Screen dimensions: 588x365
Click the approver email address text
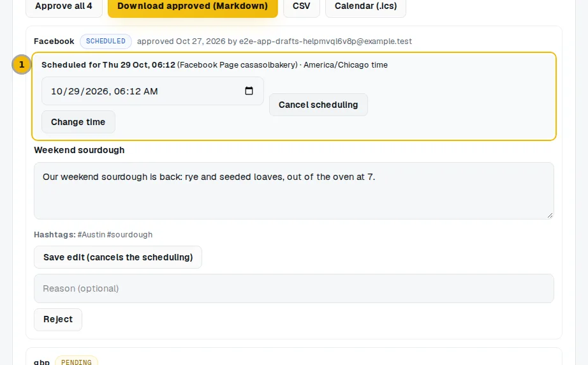click(325, 41)
